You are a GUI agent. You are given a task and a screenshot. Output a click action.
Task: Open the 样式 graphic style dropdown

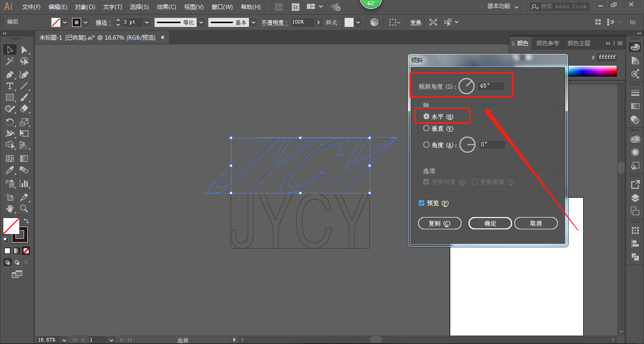(358, 22)
